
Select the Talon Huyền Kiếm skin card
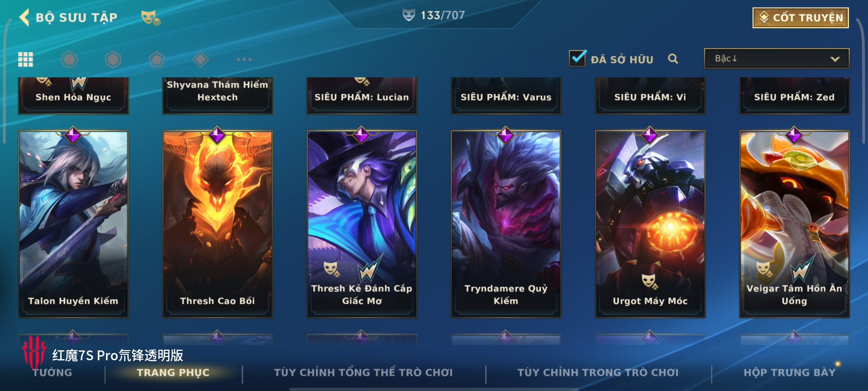pyautogui.click(x=73, y=224)
